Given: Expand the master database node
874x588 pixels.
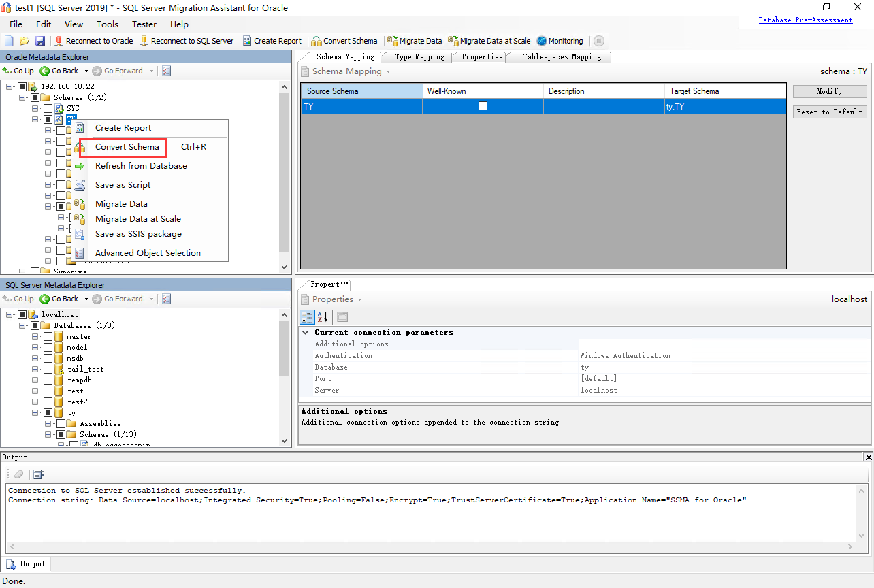Looking at the screenshot, I should coord(35,336).
